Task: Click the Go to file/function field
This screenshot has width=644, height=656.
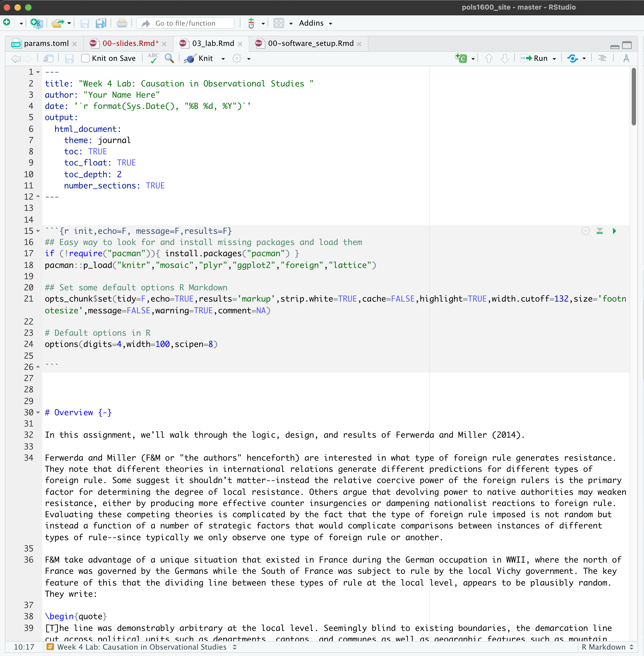Action: [x=185, y=23]
